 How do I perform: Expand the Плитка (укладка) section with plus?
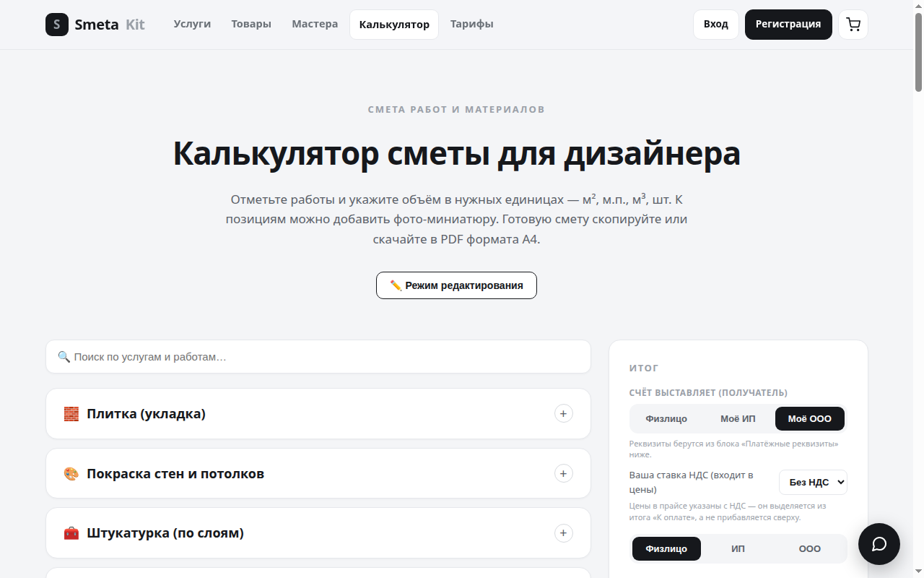tap(564, 413)
